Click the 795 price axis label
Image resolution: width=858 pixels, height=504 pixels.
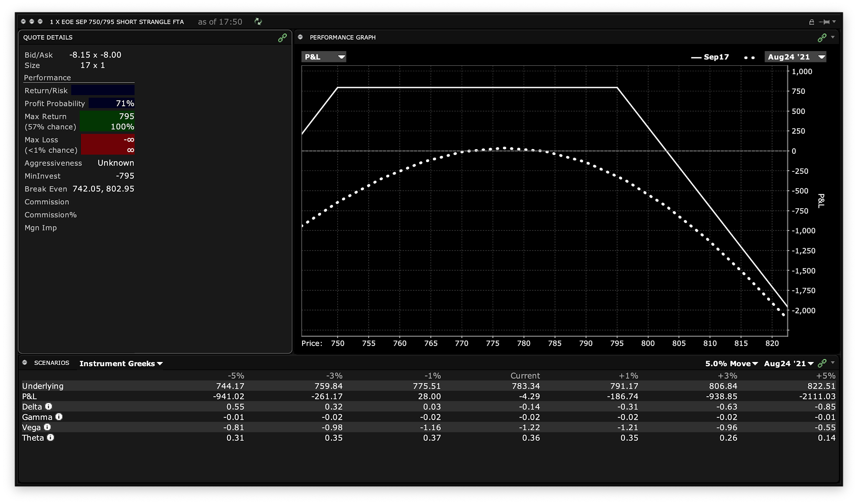point(617,344)
